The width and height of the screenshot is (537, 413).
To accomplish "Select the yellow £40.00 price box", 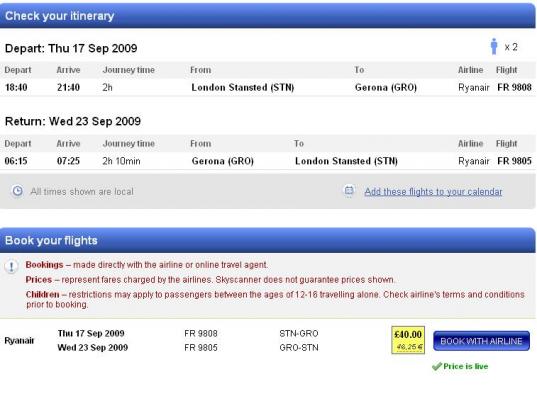I will [408, 340].
